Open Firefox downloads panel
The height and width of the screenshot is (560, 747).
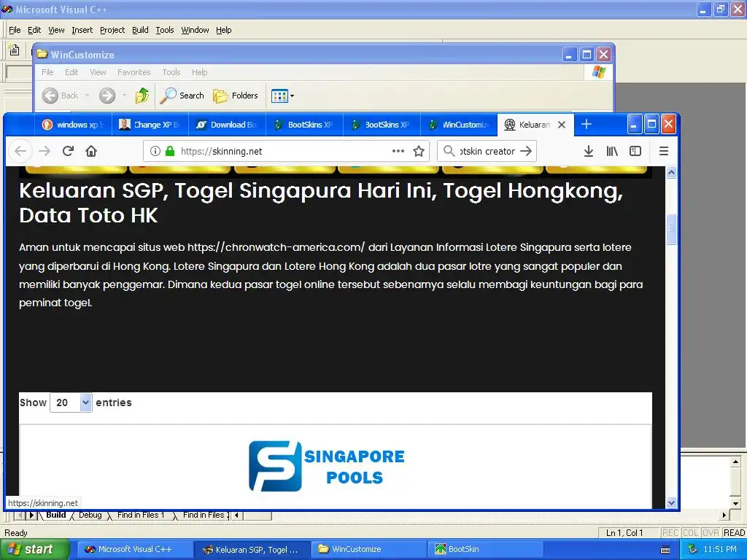click(589, 151)
